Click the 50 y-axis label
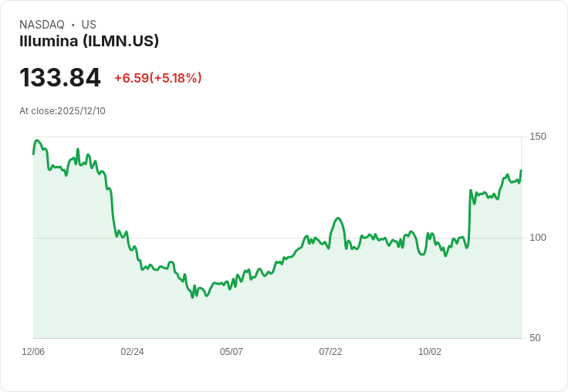This screenshot has width=568, height=392. tap(535, 338)
